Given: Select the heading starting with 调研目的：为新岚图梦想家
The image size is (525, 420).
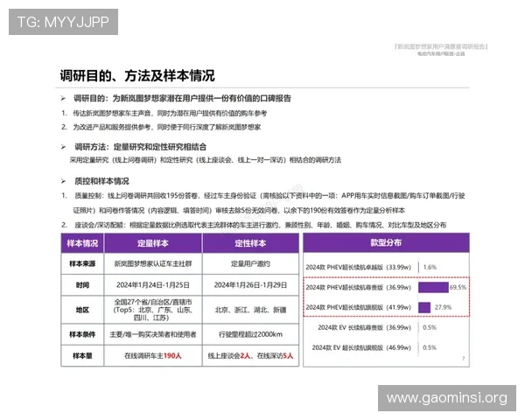Looking at the screenshot, I should [x=182, y=98].
